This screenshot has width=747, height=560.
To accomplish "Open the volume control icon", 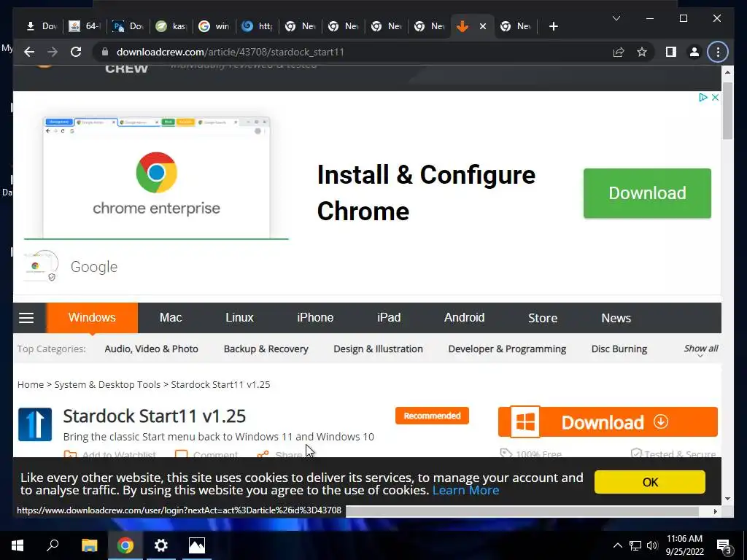I will [x=652, y=545].
